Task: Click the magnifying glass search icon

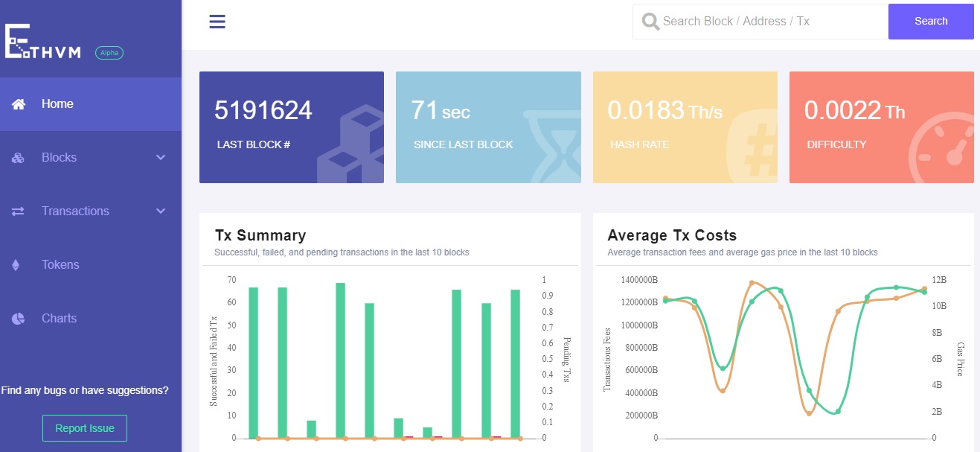Action: (650, 22)
